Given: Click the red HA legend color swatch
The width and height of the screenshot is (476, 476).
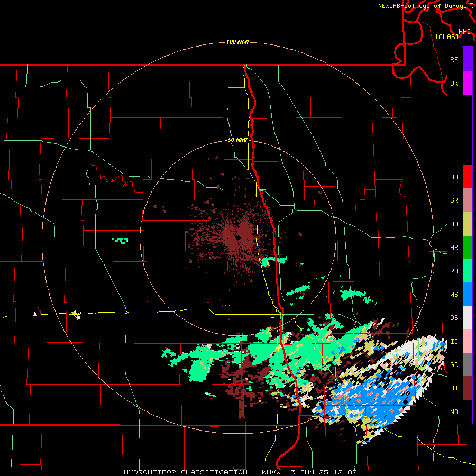Looking at the screenshot, I should point(467,177).
